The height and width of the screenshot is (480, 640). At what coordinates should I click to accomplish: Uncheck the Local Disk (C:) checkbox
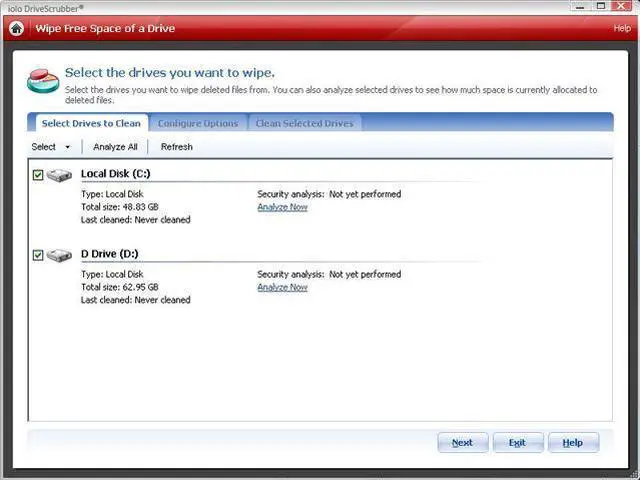point(38,175)
